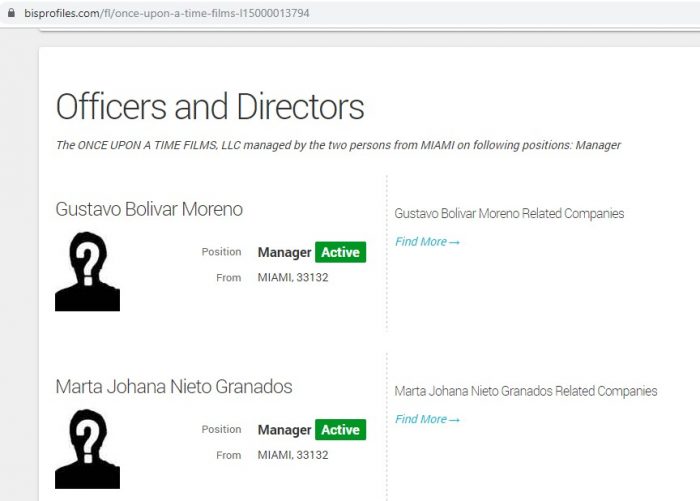The image size is (700, 501).
Task: Click Marta Johana Nieto Granados Related Companies text
Action: (526, 391)
